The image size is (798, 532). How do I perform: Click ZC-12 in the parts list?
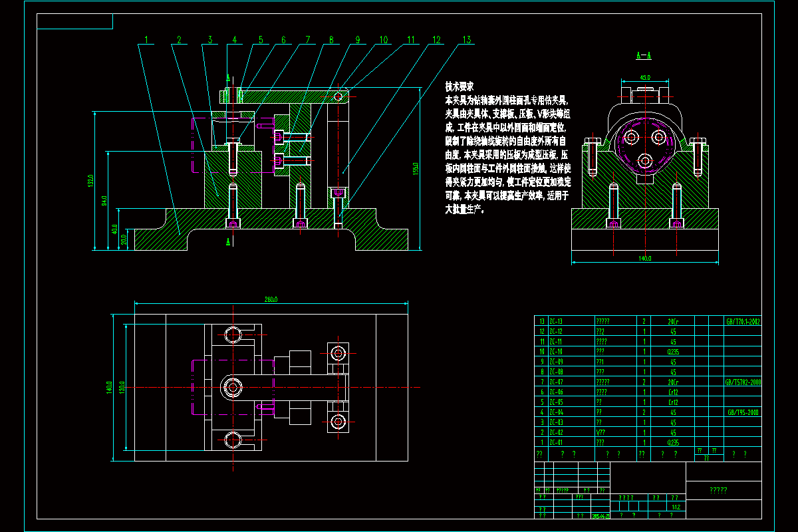pyautogui.click(x=556, y=331)
